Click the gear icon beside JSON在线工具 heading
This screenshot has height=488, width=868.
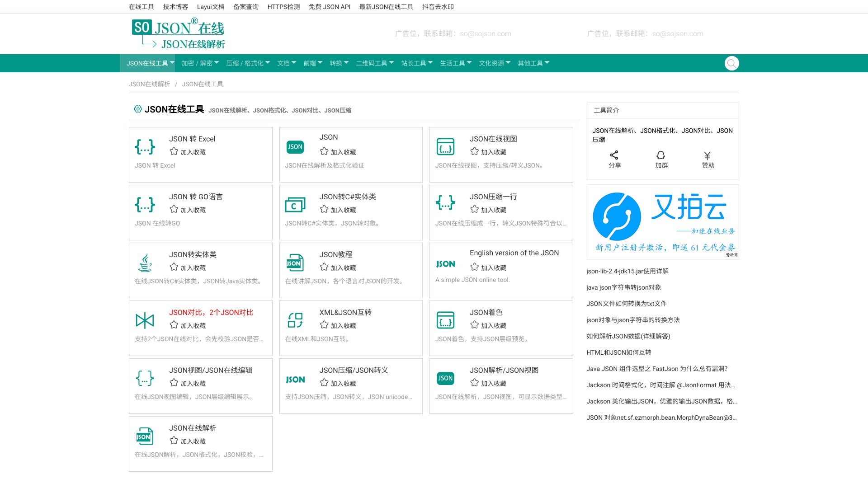click(138, 109)
